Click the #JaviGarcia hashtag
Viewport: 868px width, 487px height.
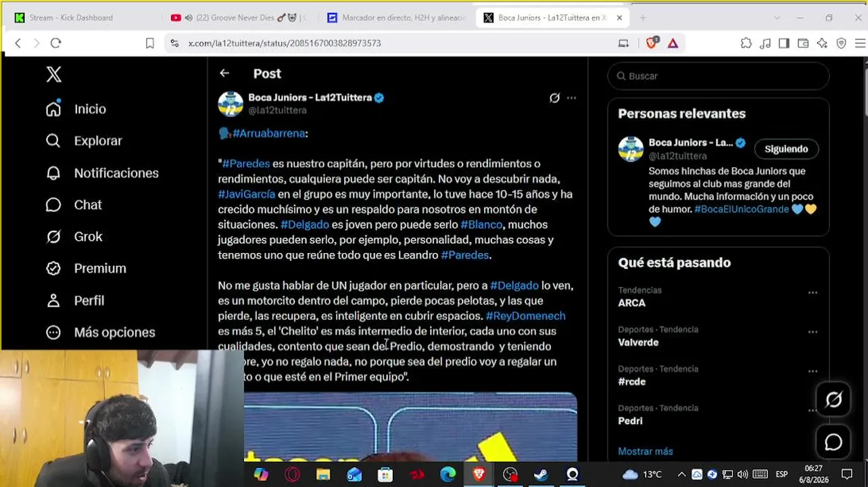pos(247,194)
